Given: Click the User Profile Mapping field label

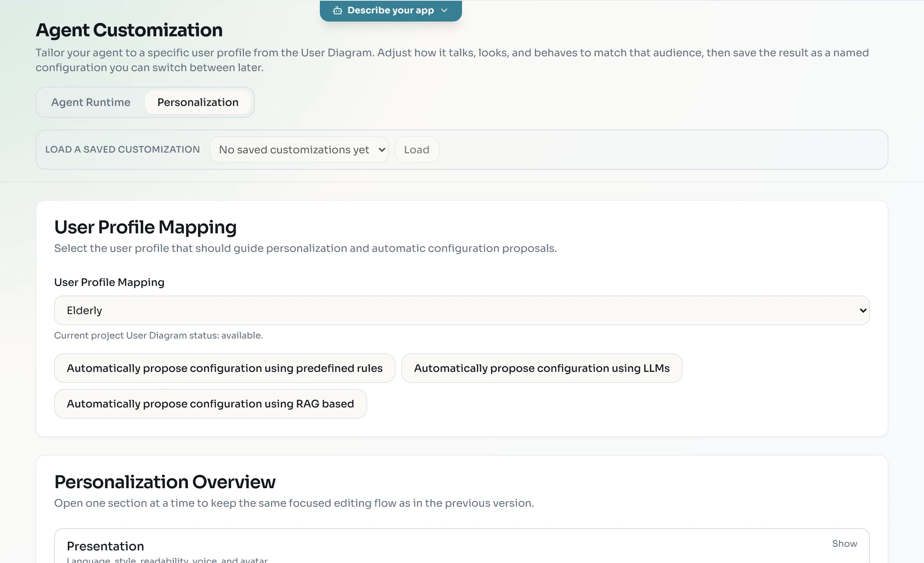Looking at the screenshot, I should [x=109, y=282].
